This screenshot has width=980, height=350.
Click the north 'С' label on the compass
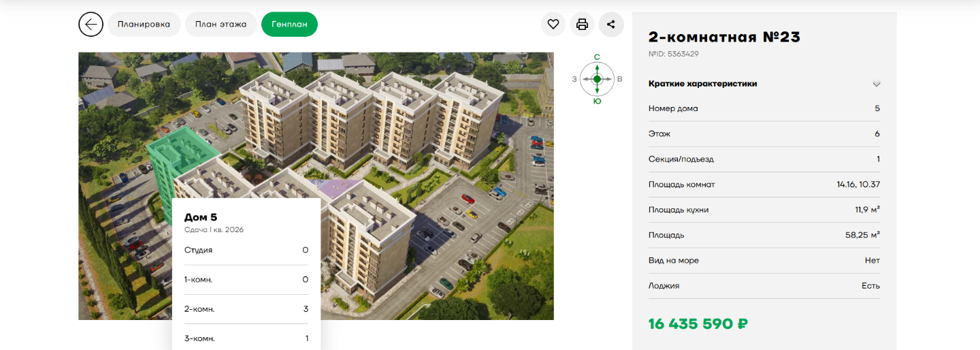click(x=597, y=57)
